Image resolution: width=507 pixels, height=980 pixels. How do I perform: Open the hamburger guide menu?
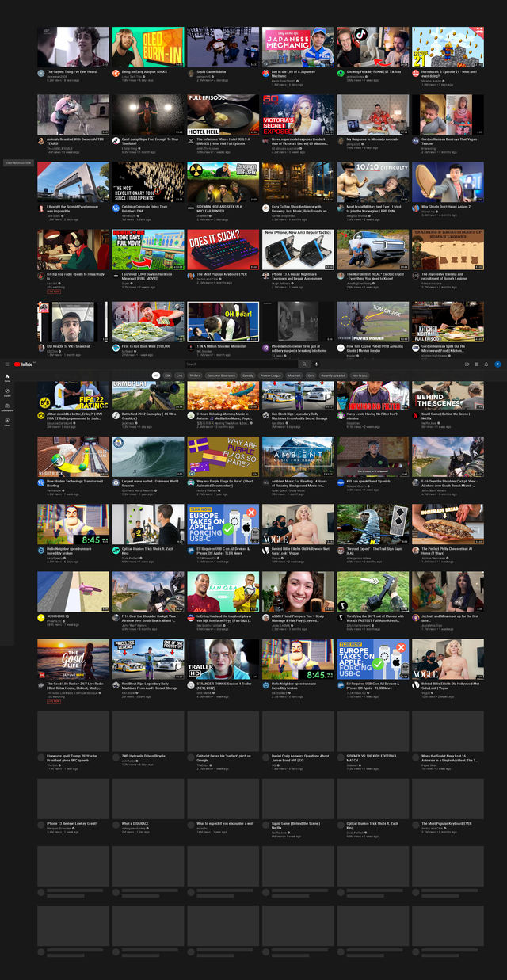[7, 364]
